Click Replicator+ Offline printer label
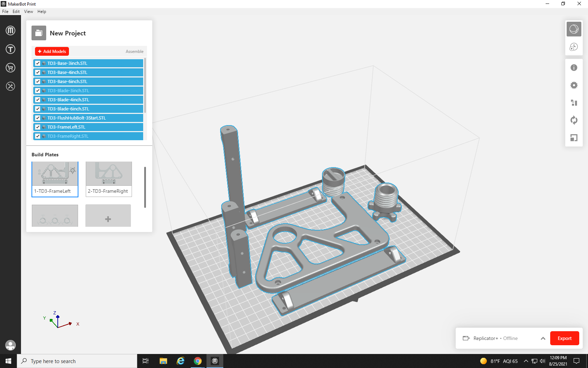Screen dimensions: 588x368 [495, 338]
